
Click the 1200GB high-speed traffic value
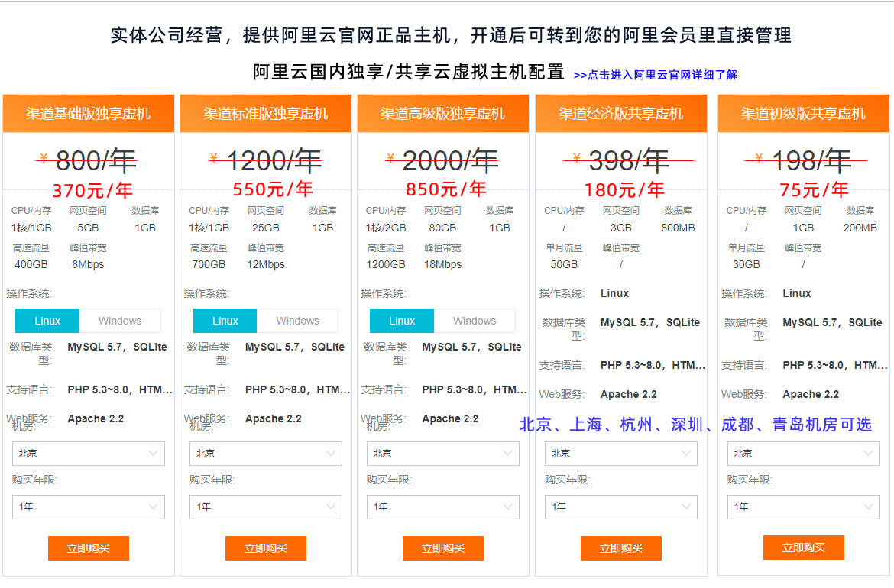pyautogui.click(x=385, y=264)
